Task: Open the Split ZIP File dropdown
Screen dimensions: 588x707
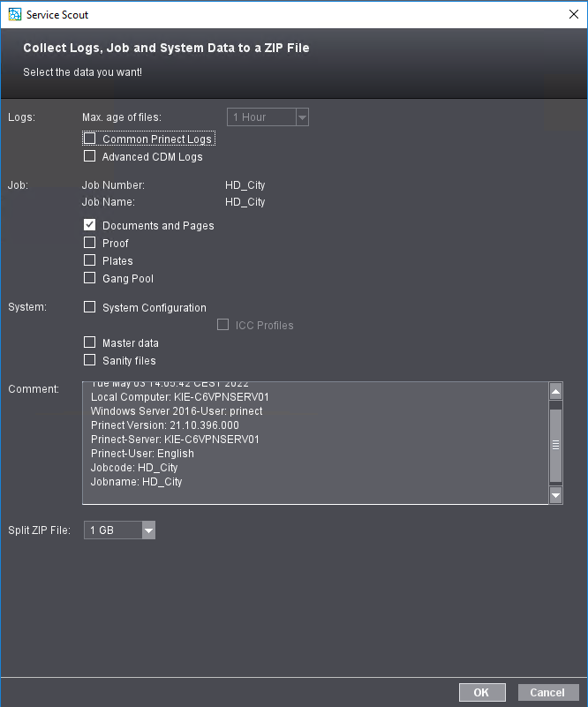Action: [x=148, y=530]
